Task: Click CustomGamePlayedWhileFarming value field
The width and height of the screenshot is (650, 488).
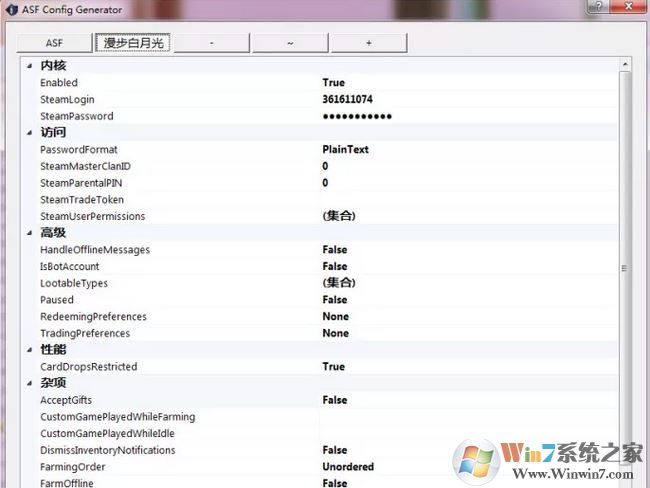Action: click(468, 417)
